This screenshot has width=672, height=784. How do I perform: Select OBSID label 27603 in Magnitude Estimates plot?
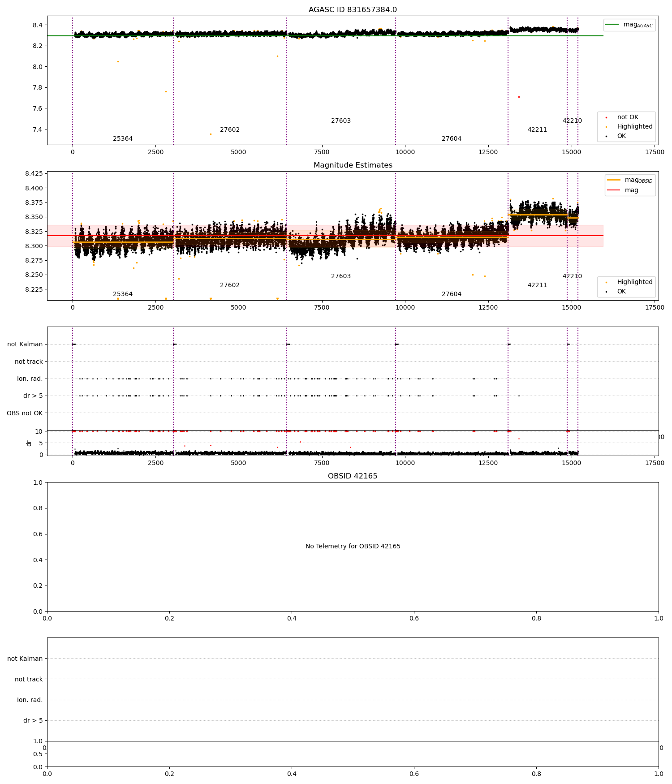tap(341, 276)
